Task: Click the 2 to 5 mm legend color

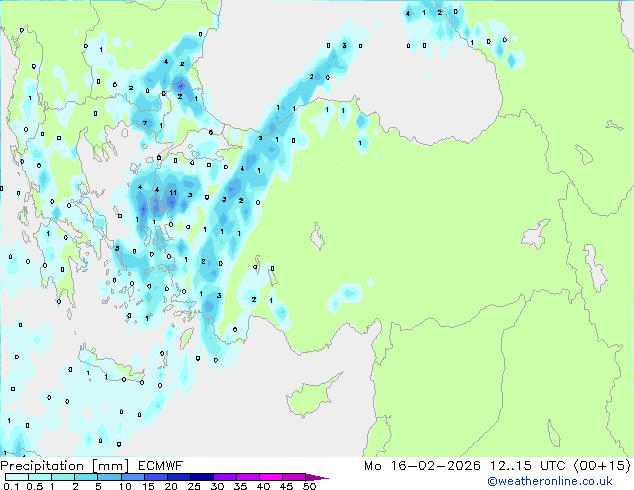Action: coord(86,477)
